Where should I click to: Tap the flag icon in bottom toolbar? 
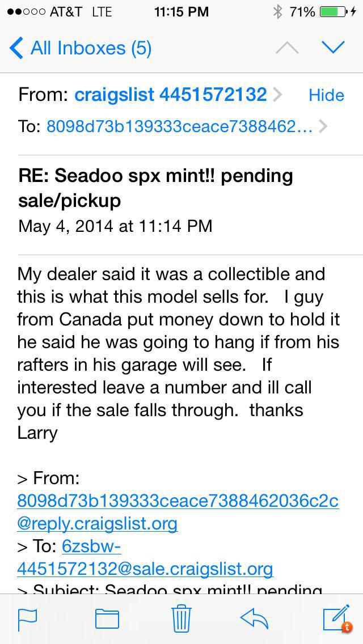tap(28, 619)
